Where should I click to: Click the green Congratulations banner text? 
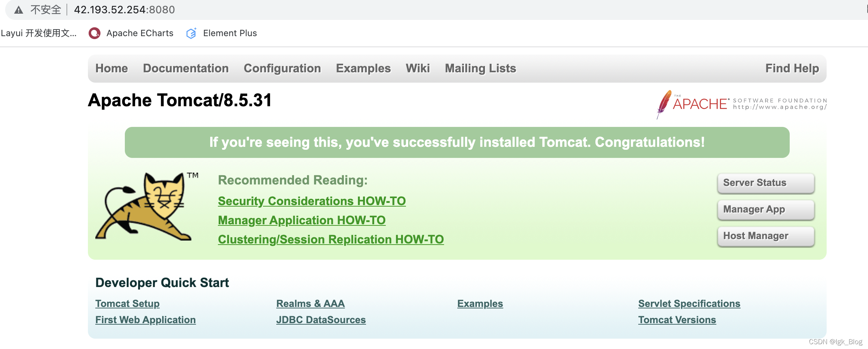click(457, 142)
